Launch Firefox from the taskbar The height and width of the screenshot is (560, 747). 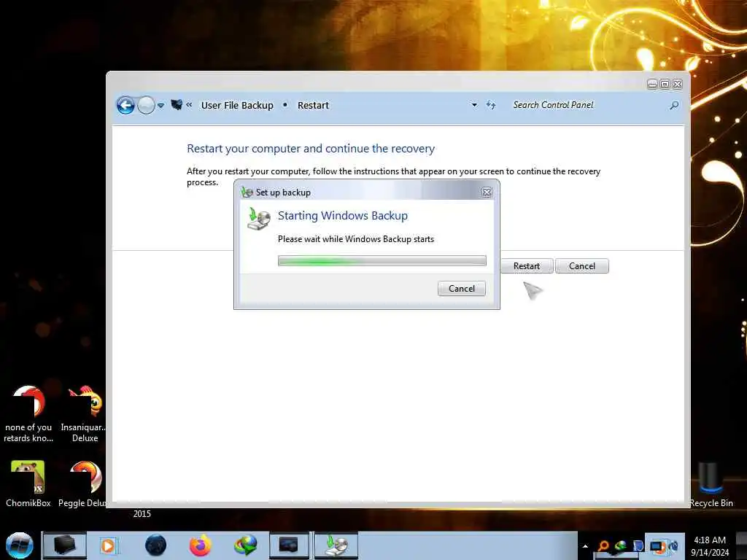(x=201, y=545)
